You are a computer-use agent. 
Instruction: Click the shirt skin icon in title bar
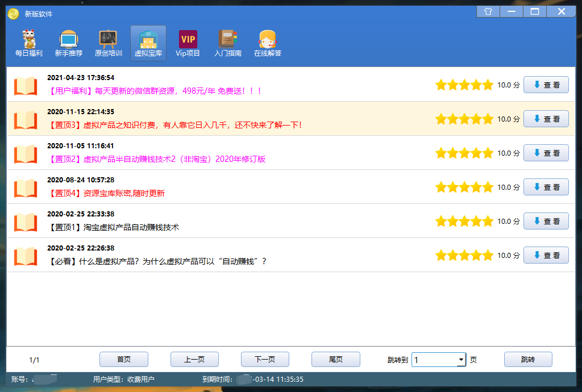pyautogui.click(x=488, y=11)
